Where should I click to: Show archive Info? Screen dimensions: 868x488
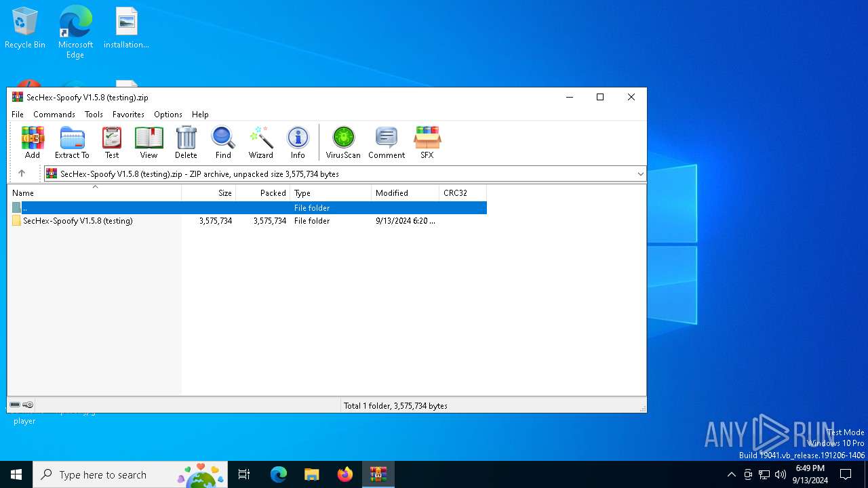[298, 142]
